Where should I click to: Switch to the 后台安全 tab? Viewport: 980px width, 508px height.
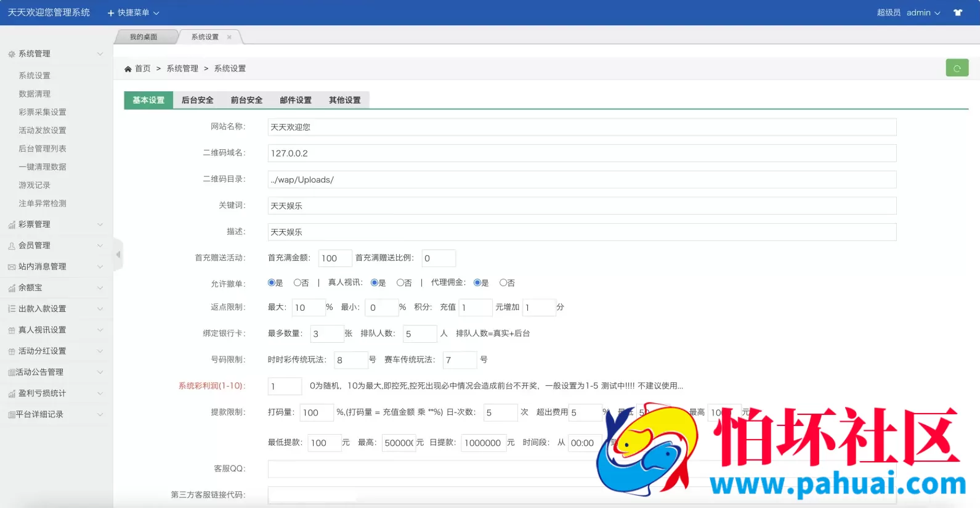coord(198,100)
